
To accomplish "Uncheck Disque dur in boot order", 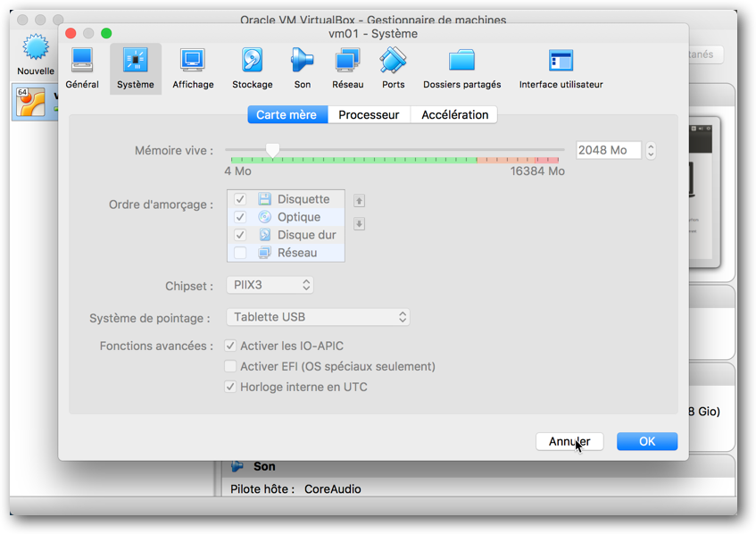I will (240, 235).
